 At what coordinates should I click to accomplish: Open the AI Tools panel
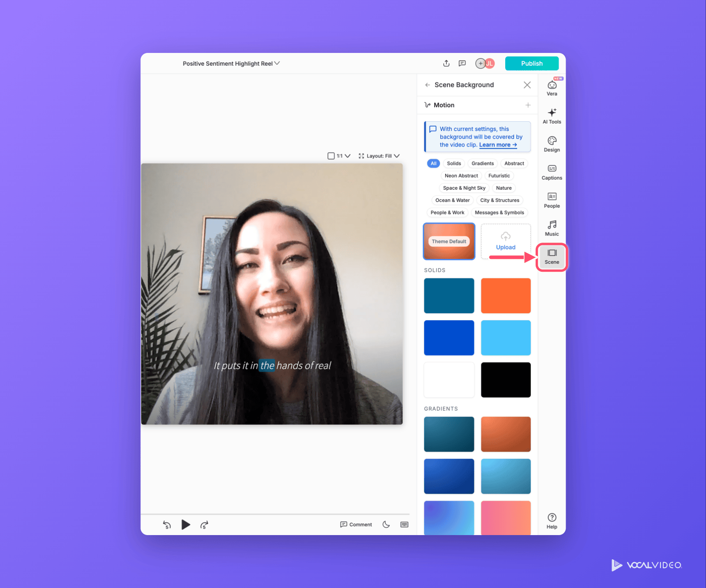[552, 116]
